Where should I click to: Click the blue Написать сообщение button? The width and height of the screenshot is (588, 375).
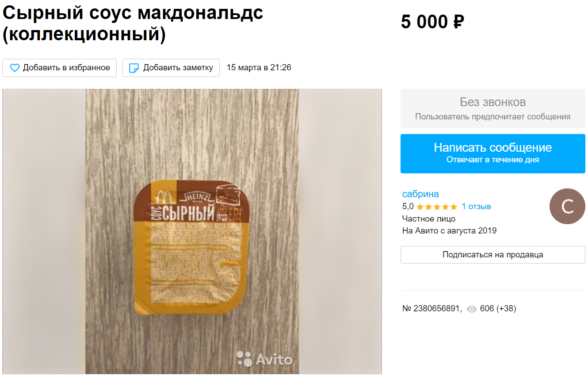click(x=493, y=153)
